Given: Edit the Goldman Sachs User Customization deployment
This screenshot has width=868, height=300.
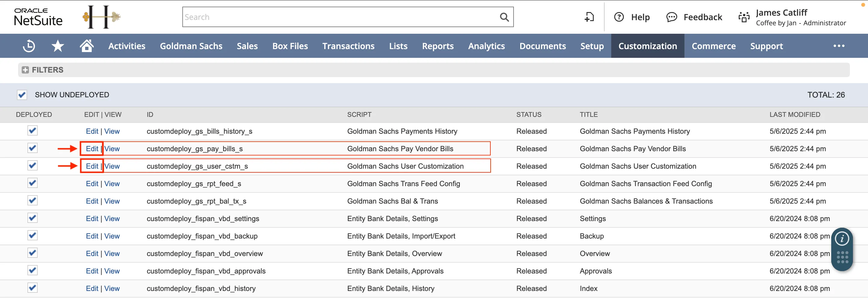Looking at the screenshot, I should 92,166.
